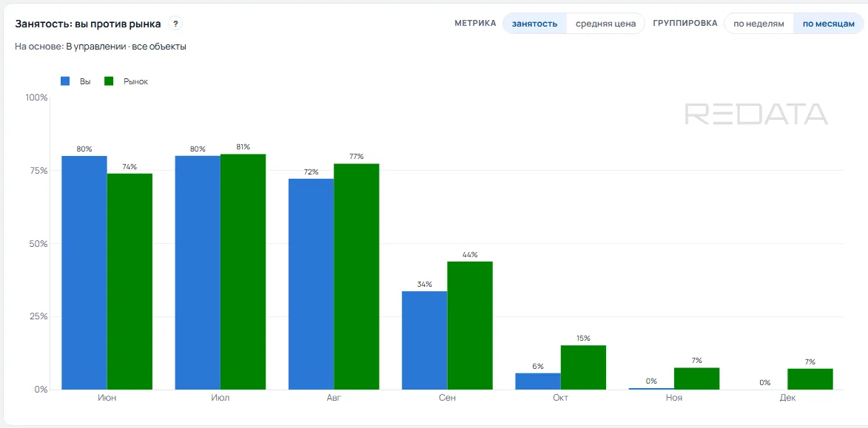868x428 pixels.
Task: Click the «Июн» axis label
Action: click(x=107, y=398)
